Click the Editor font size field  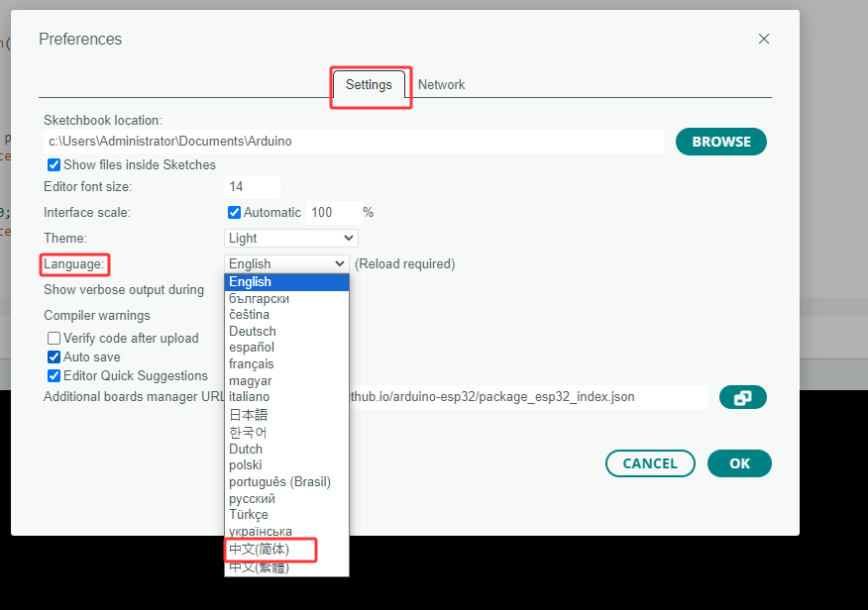tap(252, 186)
